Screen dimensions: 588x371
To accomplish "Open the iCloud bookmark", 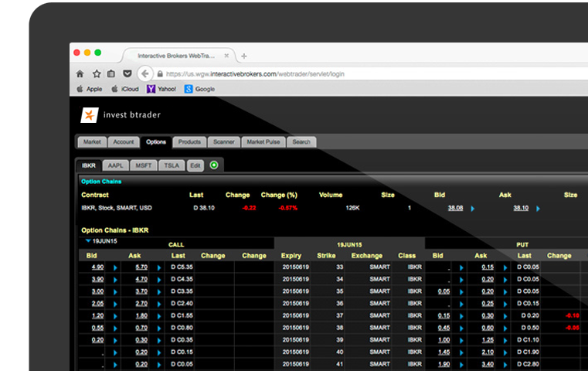I will 125,89.
